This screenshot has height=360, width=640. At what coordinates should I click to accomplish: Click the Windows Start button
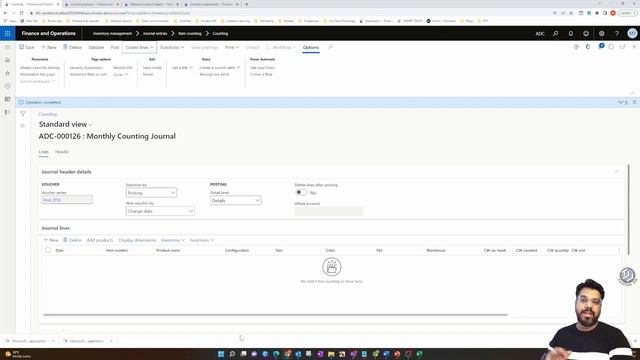click(x=221, y=354)
